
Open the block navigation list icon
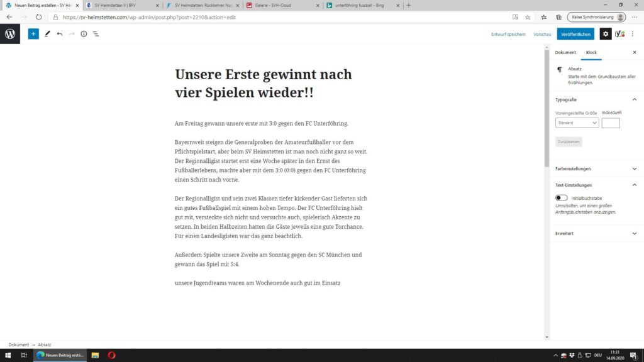click(x=96, y=34)
